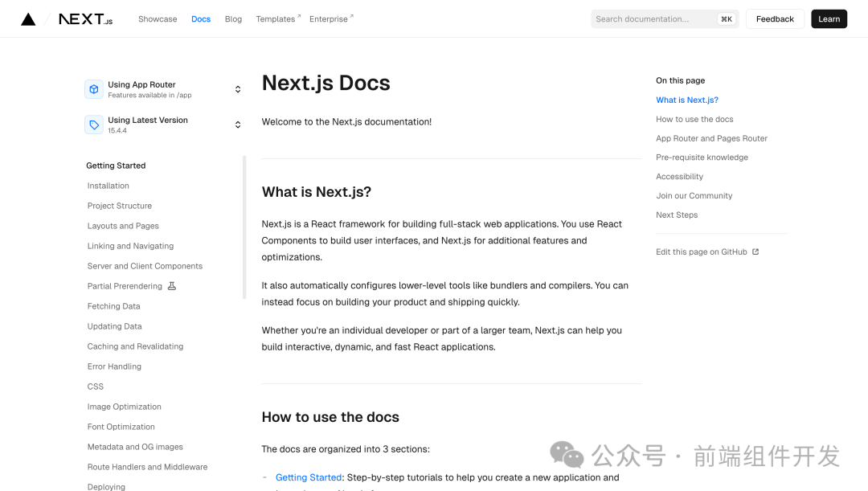This screenshot has width=868, height=491.
Task: Click the Vercel triangle logo
Action: 28,19
